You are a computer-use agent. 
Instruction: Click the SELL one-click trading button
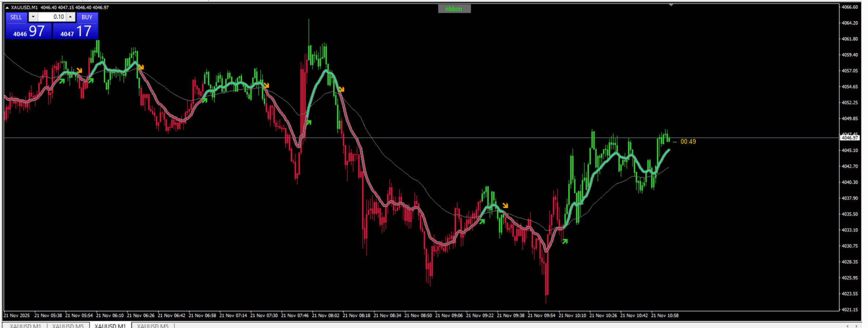point(16,17)
